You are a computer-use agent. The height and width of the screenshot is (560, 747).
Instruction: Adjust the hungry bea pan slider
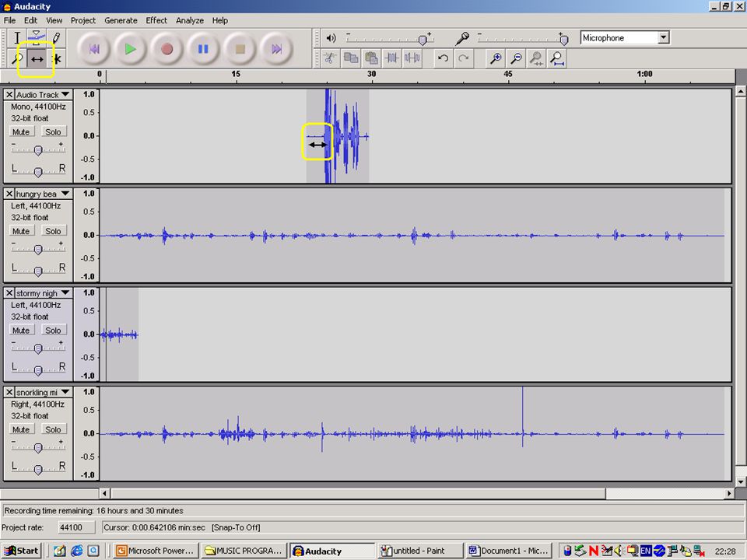click(x=38, y=271)
